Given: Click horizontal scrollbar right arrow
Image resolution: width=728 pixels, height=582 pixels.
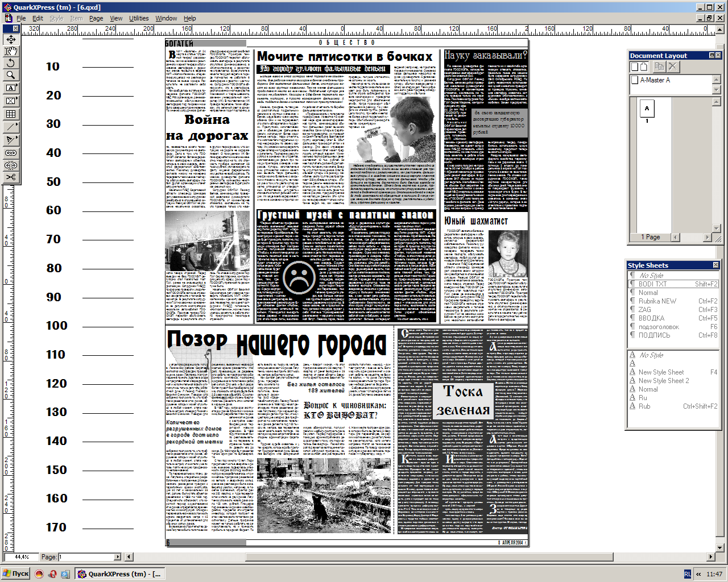Looking at the screenshot, I should (711, 557).
